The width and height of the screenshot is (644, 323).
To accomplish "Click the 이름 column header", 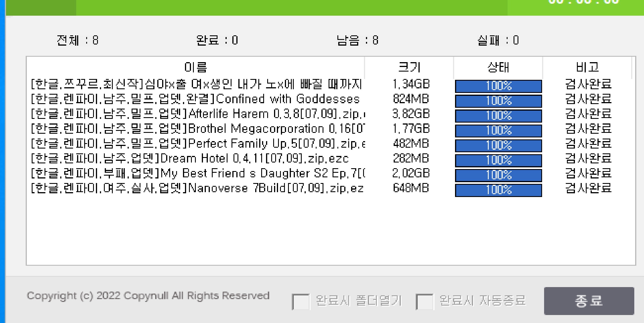I will (196, 68).
